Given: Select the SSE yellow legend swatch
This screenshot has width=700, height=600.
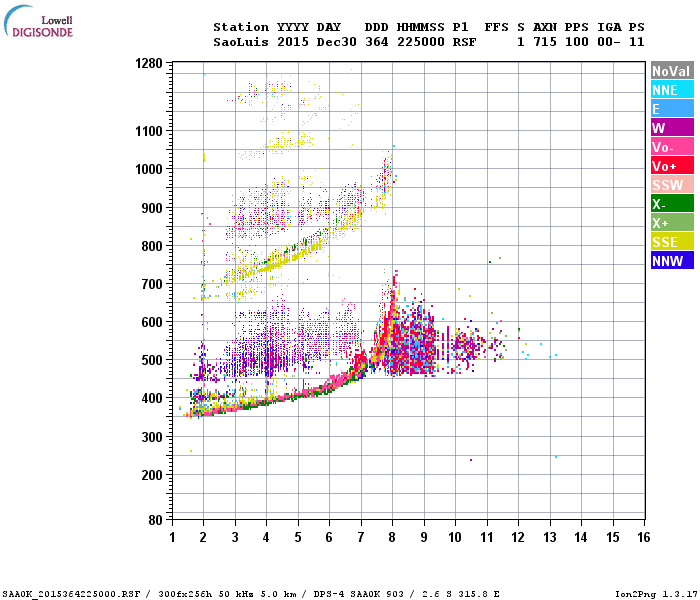Looking at the screenshot, I should (x=672, y=242).
